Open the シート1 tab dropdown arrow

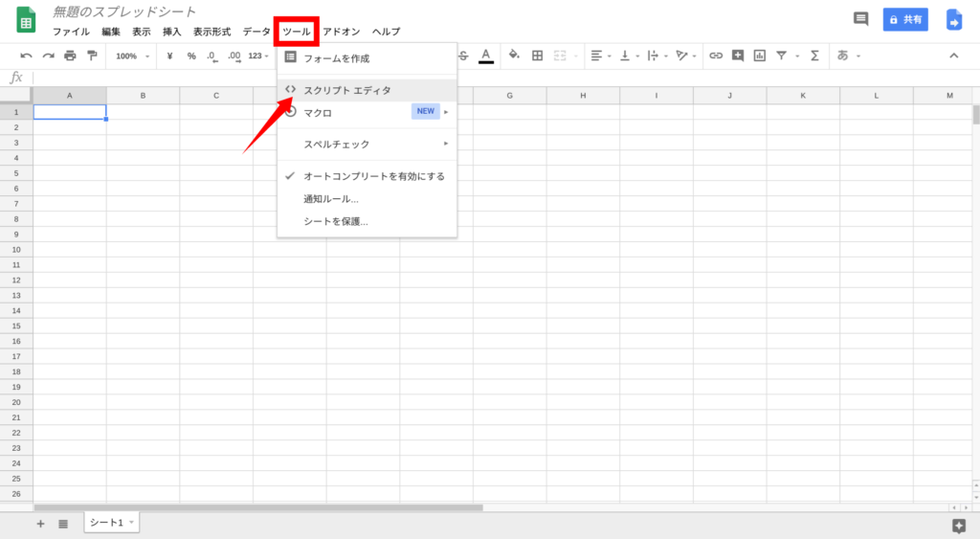(x=131, y=522)
